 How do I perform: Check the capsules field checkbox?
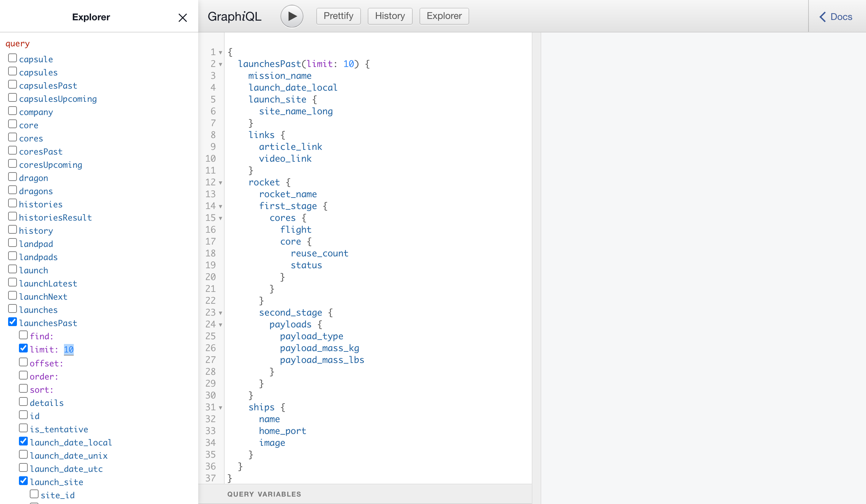[x=13, y=71]
